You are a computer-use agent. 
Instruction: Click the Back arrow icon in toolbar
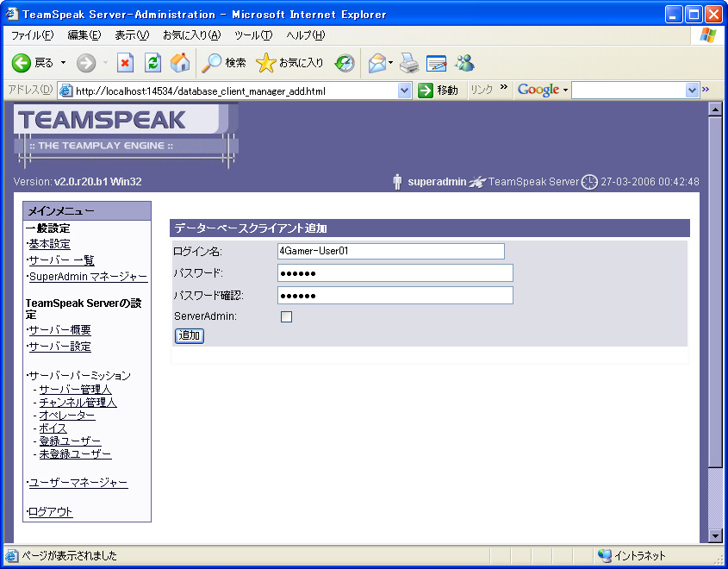click(x=21, y=63)
